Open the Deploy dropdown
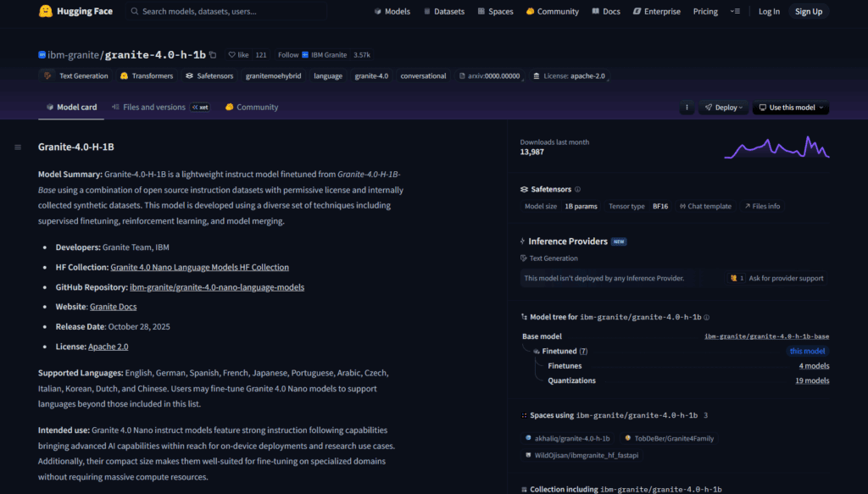This screenshot has width=868, height=494. [x=724, y=108]
